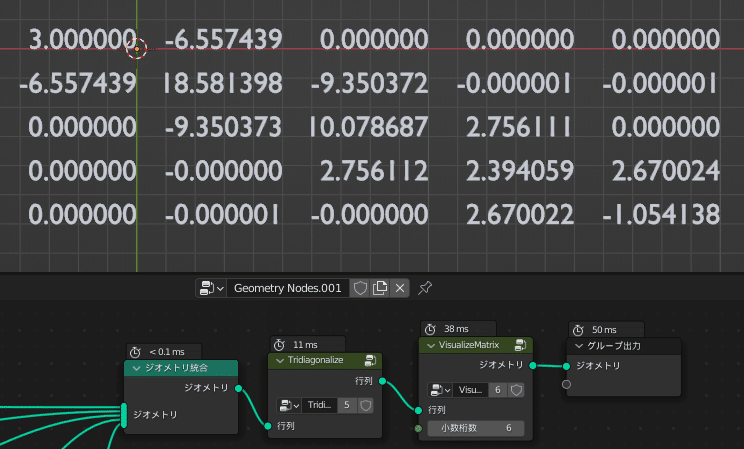Screen dimensions: 744x449
Task: Click matrix value 2.670024 in the viewport
Action: [666, 171]
